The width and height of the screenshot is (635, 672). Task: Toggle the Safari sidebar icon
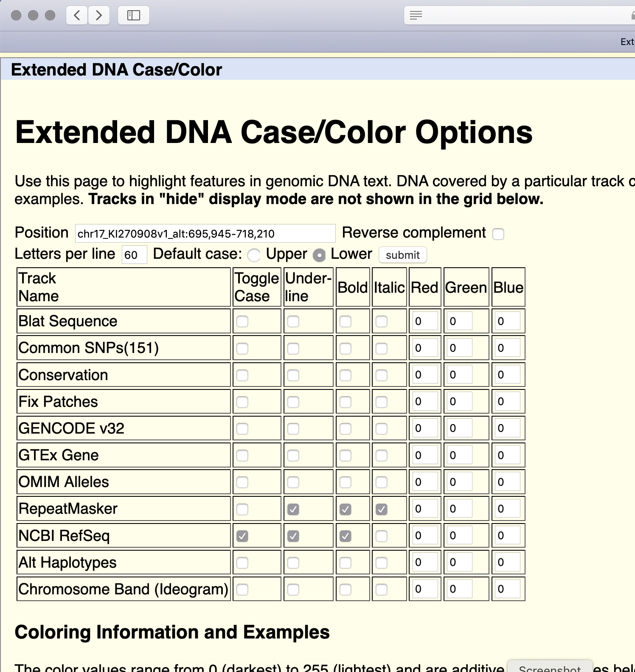click(x=134, y=16)
